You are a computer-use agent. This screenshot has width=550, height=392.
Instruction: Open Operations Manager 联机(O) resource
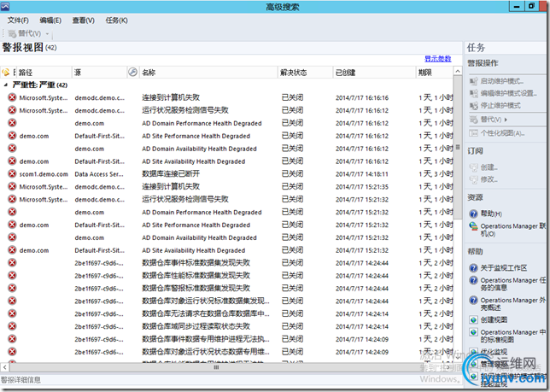512,230
